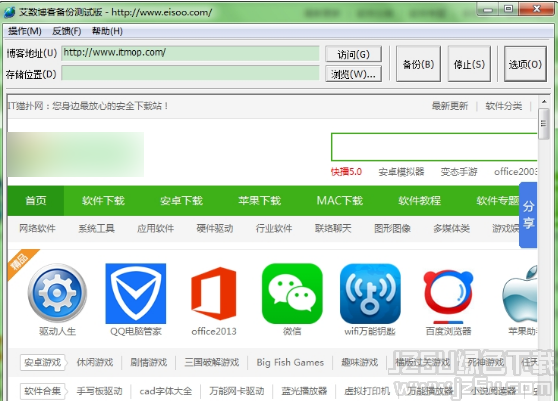Click the 安卓游戏 tag
Image resolution: width=558 pixels, height=401 pixels.
(x=43, y=362)
